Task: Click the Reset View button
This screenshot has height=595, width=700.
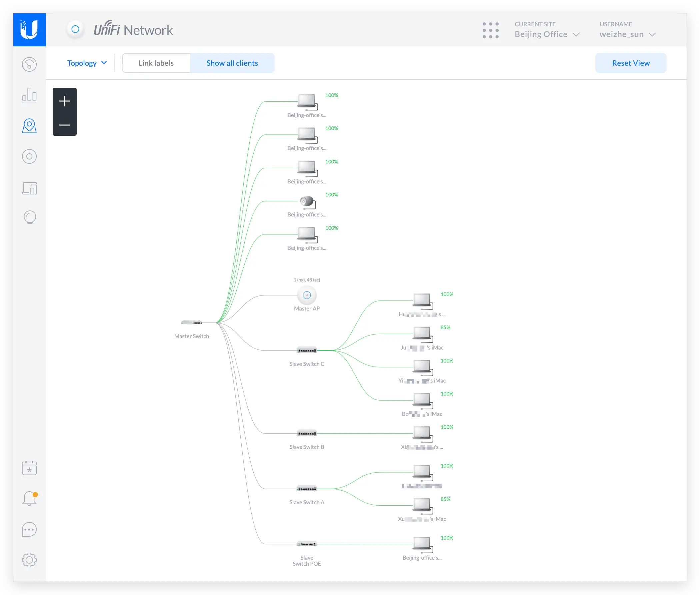Action: click(x=631, y=63)
